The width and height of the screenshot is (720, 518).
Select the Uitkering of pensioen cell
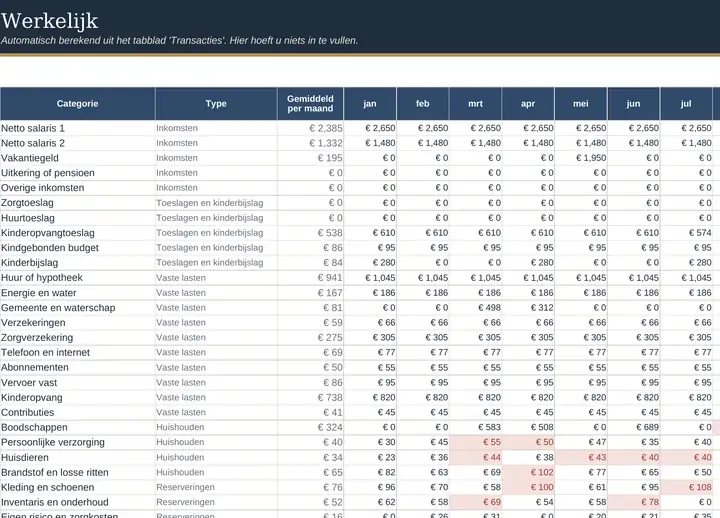pyautogui.click(x=78, y=173)
